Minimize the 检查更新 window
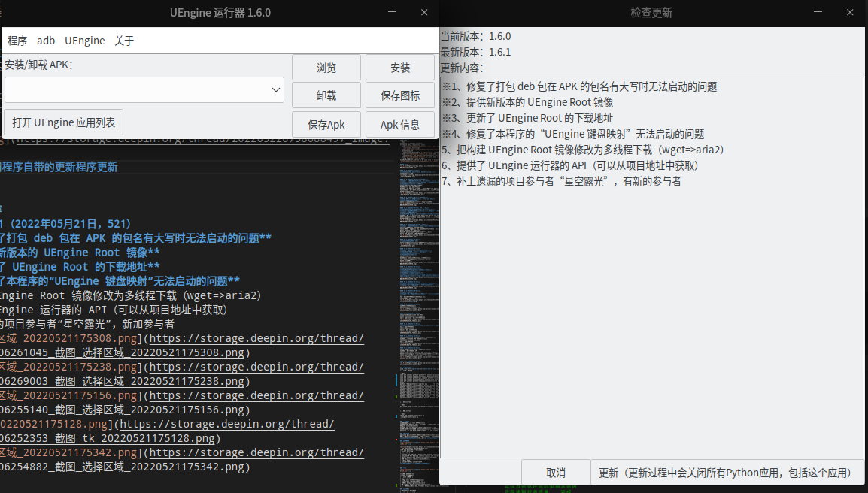 tap(818, 12)
